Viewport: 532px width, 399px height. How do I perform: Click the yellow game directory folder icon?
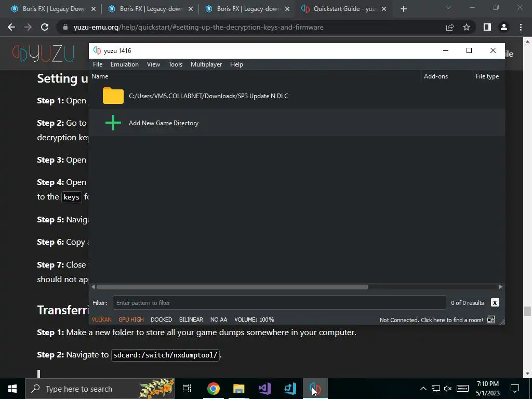pyautogui.click(x=113, y=96)
